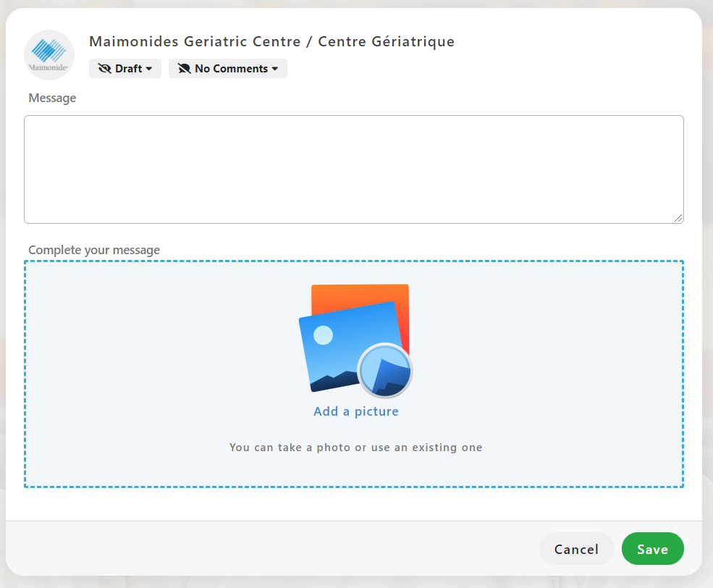The width and height of the screenshot is (713, 588).
Task: Click the 'Complete your message' label
Action: click(94, 250)
